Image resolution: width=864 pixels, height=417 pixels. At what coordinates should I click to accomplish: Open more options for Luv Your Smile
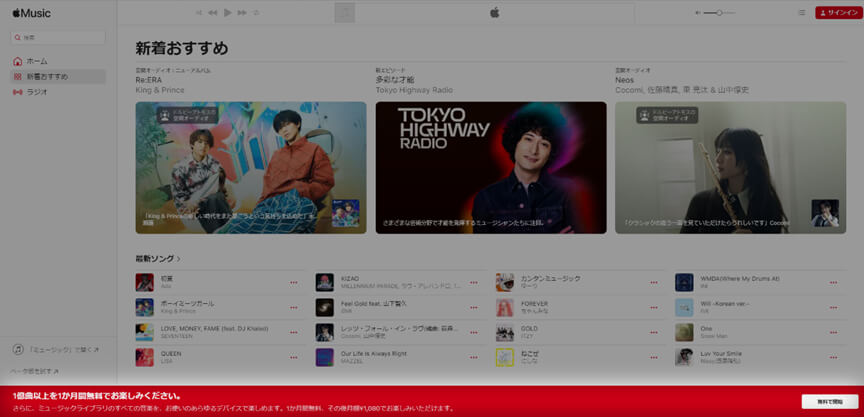(x=833, y=358)
